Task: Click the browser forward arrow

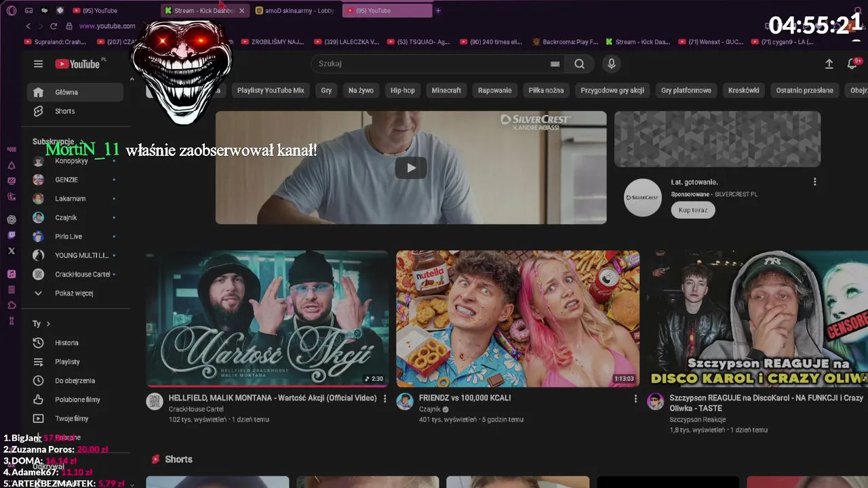Action: [x=41, y=26]
